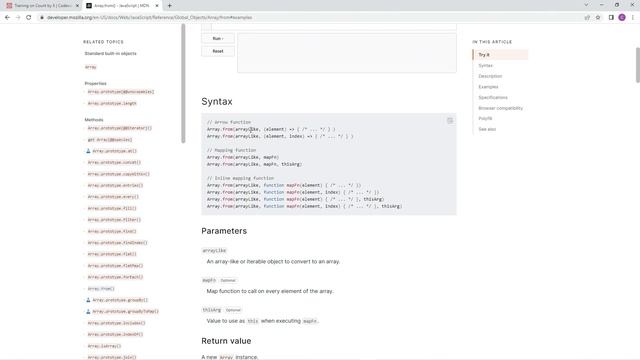This screenshot has height=360, width=640.
Task: Jump to Try it in article outline
Action: (x=484, y=55)
